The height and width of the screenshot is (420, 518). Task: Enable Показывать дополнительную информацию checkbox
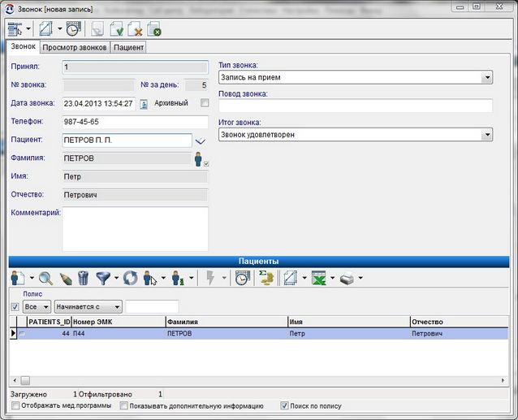click(x=123, y=405)
